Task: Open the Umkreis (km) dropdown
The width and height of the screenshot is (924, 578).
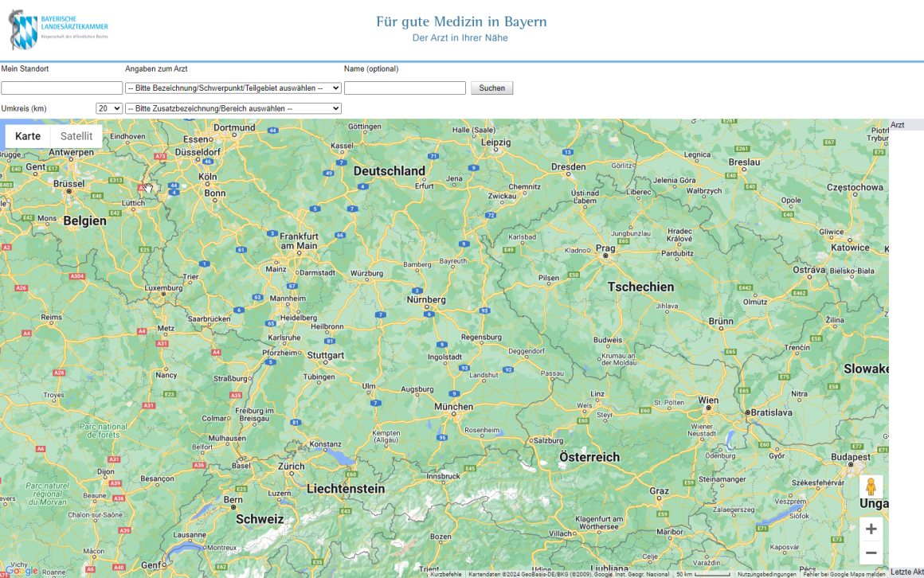Action: click(109, 108)
